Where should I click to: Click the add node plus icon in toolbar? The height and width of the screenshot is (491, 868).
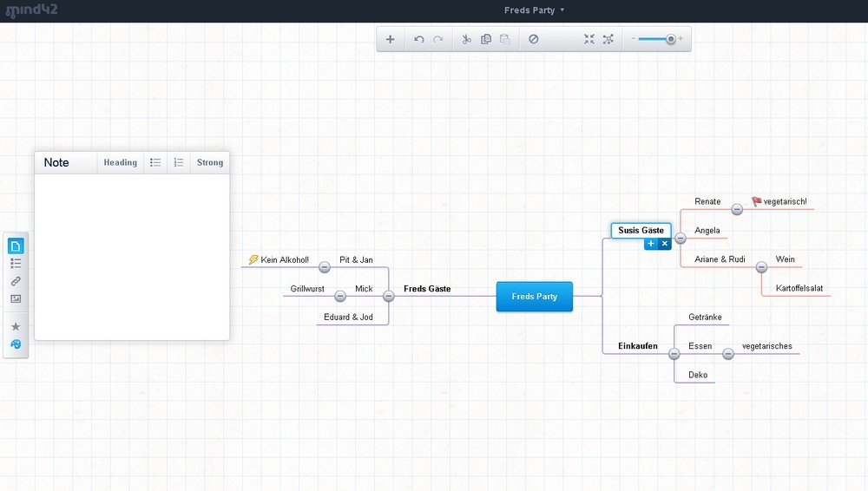coord(391,39)
